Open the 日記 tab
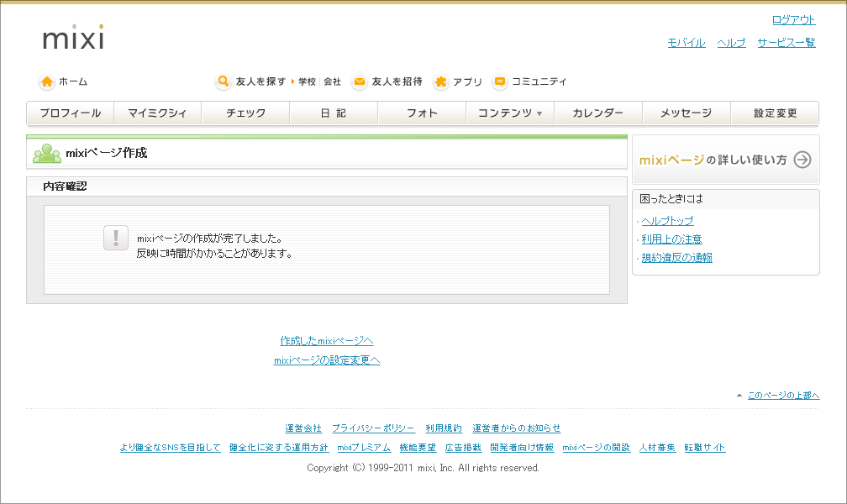Viewport: 847px width, 504px height. point(334,113)
